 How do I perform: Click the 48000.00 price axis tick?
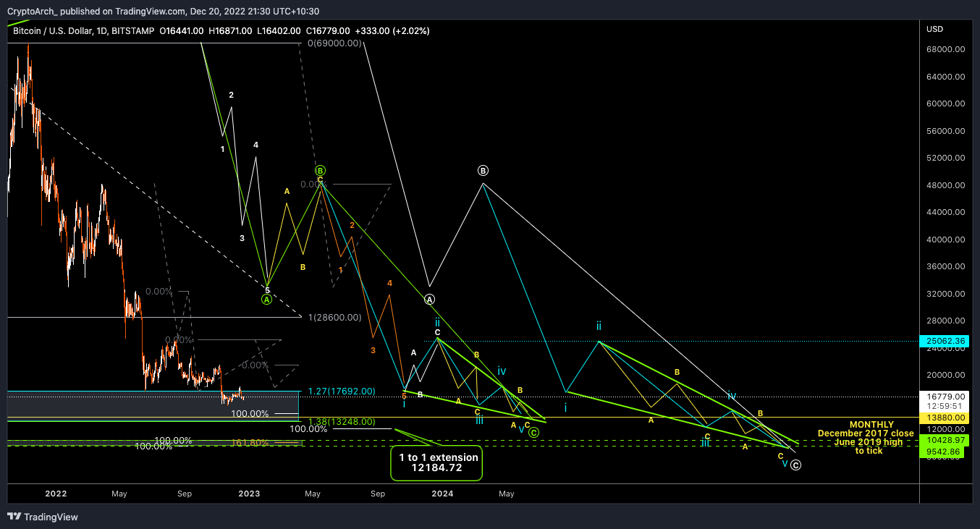pos(946,185)
